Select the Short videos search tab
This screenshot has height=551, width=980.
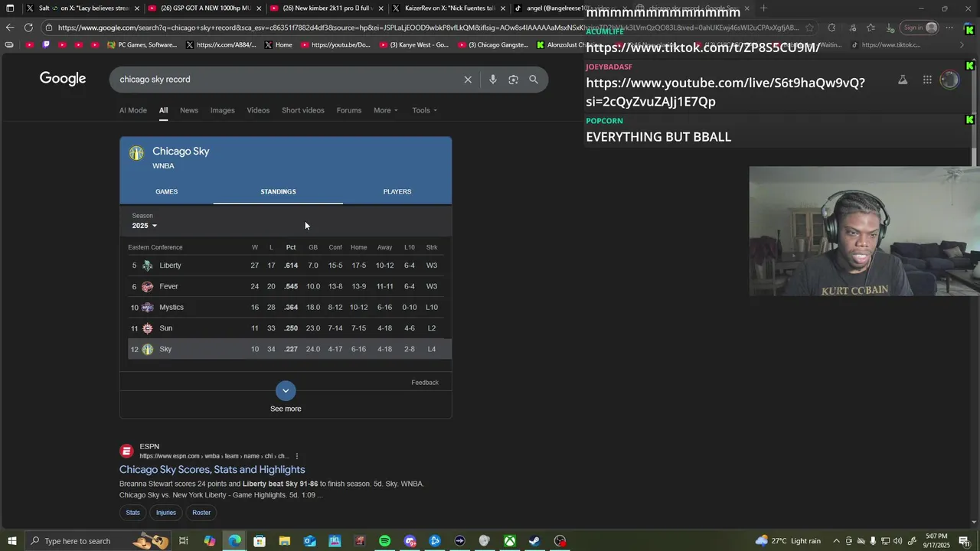303,110
